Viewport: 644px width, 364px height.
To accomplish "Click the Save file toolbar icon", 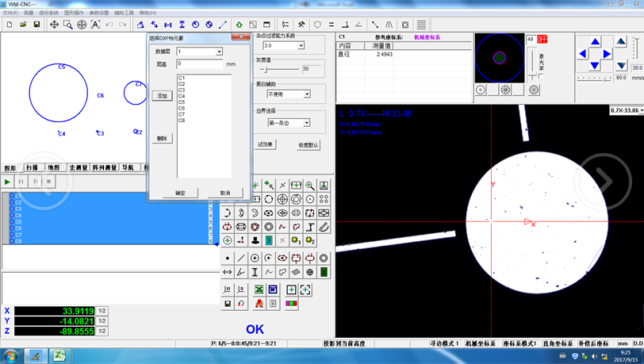I will click(36, 25).
